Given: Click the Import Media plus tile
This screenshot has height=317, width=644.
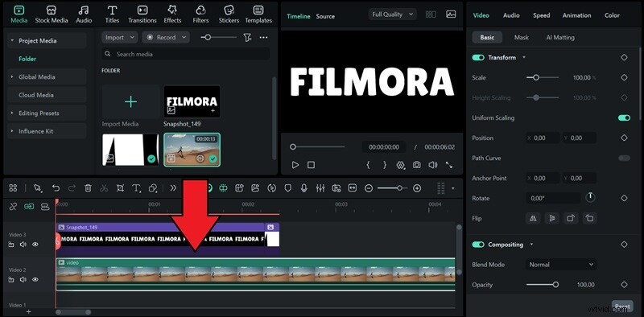Looking at the screenshot, I should (x=130, y=101).
